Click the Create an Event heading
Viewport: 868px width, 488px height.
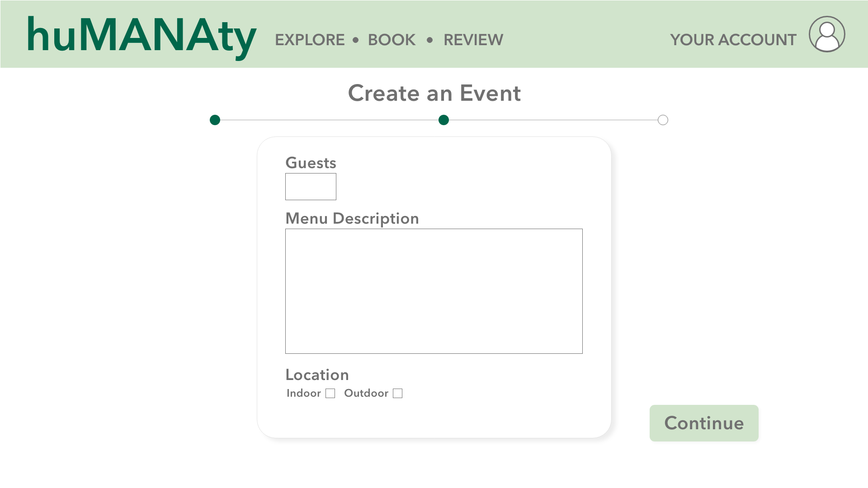[434, 94]
